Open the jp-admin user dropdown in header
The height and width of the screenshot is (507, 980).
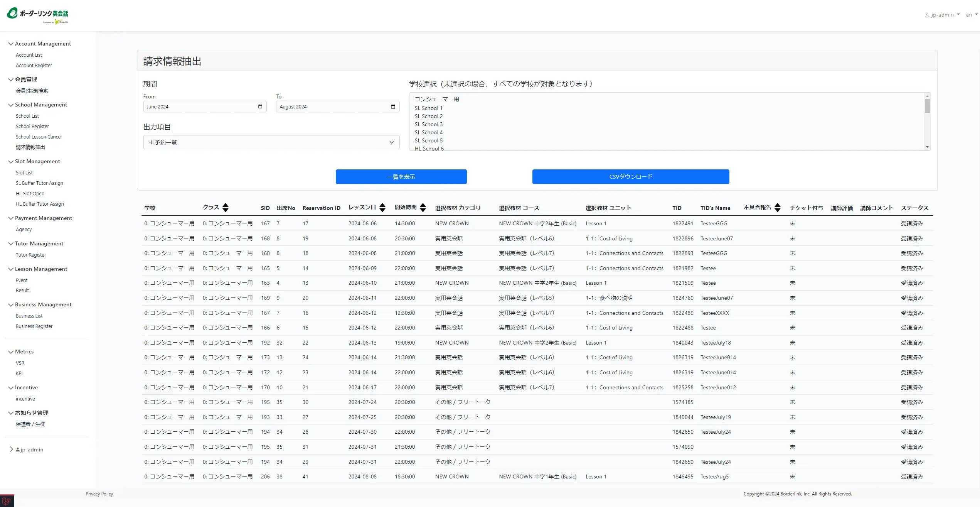coord(943,15)
